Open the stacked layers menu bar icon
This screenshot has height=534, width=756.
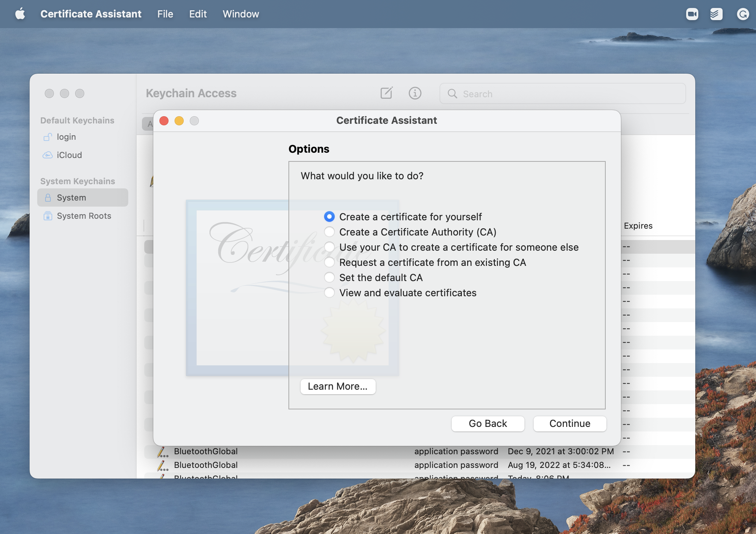[717, 14]
